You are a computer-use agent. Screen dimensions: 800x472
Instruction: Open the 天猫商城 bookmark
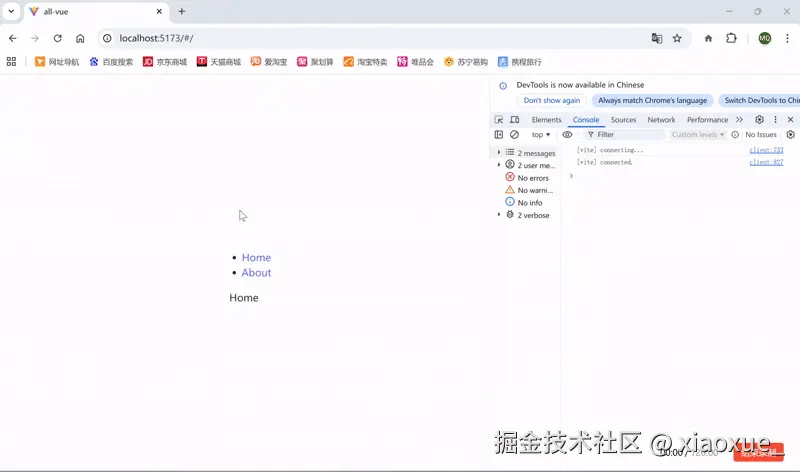[219, 62]
